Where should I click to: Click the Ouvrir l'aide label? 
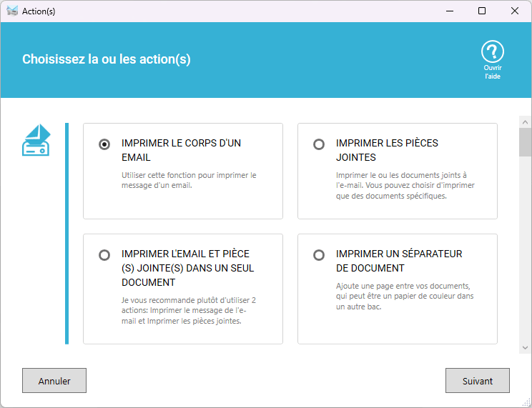click(492, 72)
